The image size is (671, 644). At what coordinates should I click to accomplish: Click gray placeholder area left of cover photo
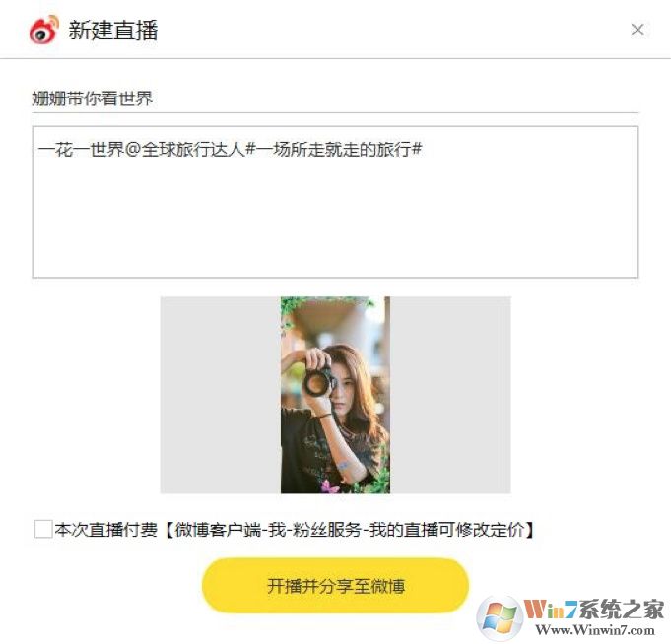pyautogui.click(x=221, y=395)
